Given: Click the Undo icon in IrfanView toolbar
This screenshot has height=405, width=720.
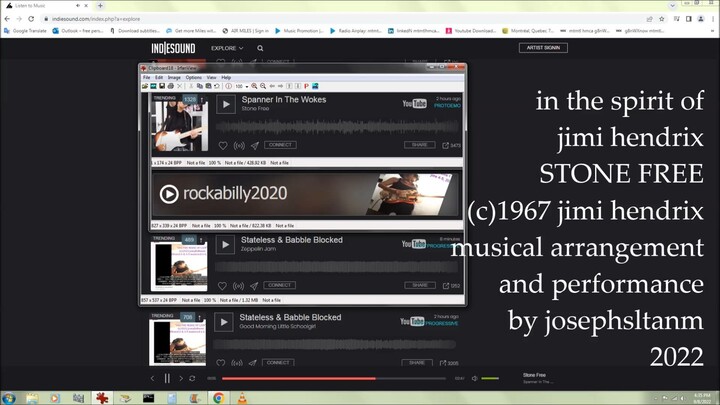Looking at the screenshot, I should tap(217, 86).
